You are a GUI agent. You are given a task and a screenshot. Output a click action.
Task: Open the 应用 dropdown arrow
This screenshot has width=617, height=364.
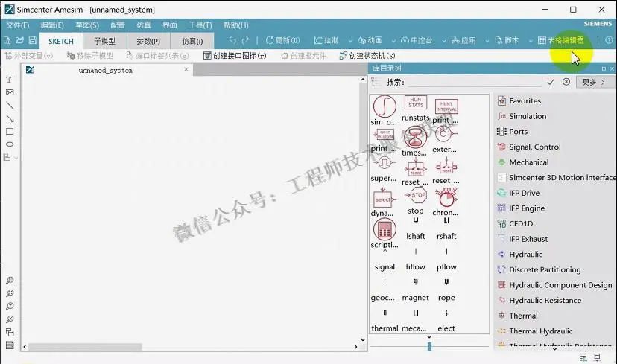click(487, 40)
